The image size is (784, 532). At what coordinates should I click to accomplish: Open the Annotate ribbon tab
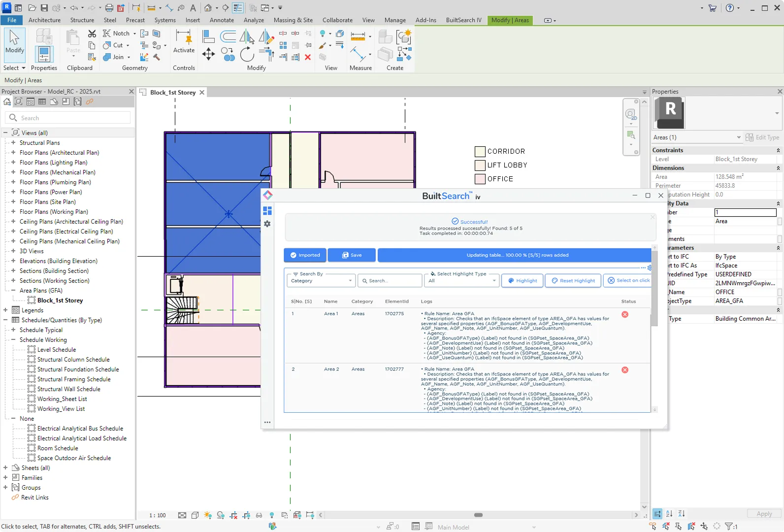pyautogui.click(x=222, y=20)
